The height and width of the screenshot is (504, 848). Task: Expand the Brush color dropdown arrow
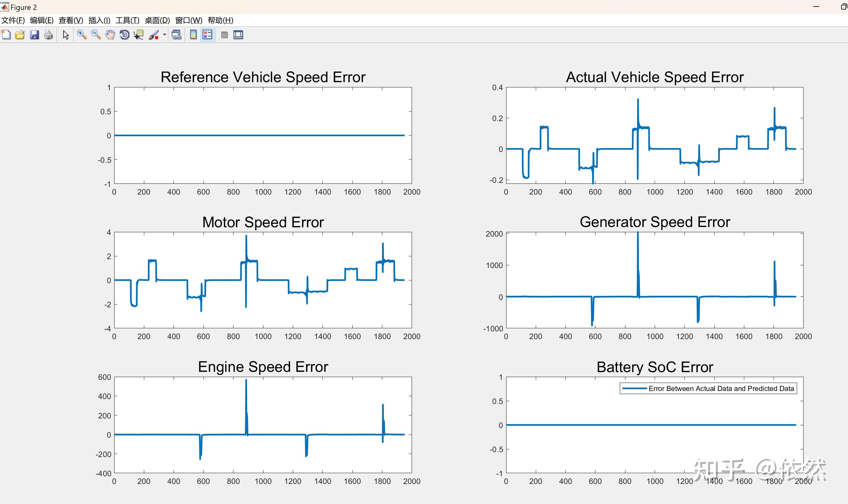(x=164, y=35)
